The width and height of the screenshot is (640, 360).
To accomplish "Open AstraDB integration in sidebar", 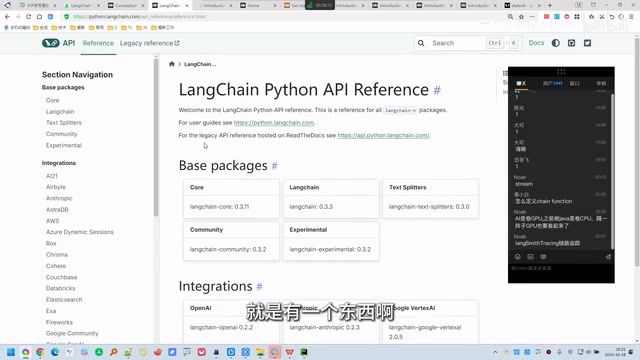I will (57, 209).
